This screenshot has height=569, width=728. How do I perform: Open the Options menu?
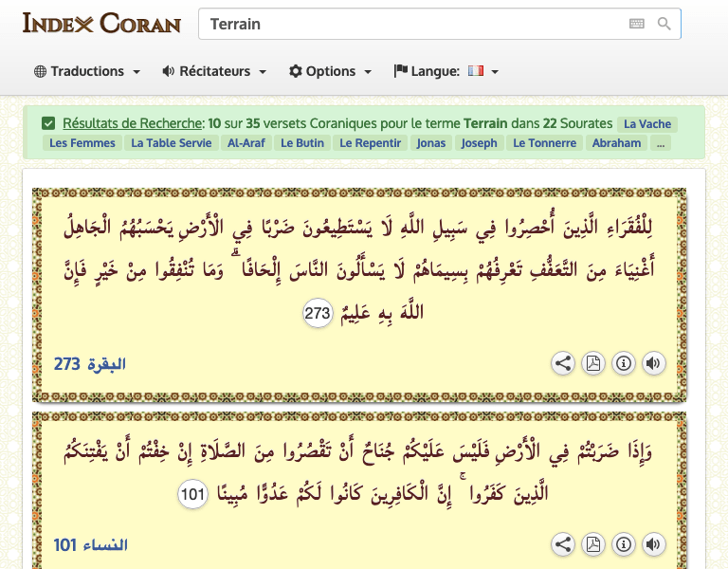click(x=330, y=71)
